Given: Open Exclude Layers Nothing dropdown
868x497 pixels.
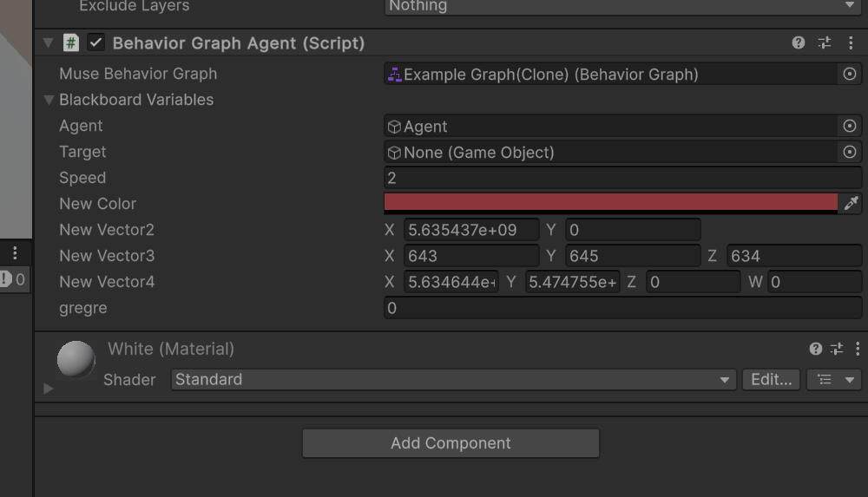Looking at the screenshot, I should pyautogui.click(x=621, y=6).
